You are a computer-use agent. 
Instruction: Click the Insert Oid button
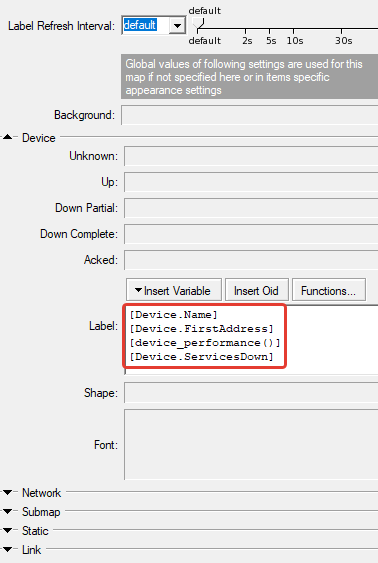tap(257, 290)
